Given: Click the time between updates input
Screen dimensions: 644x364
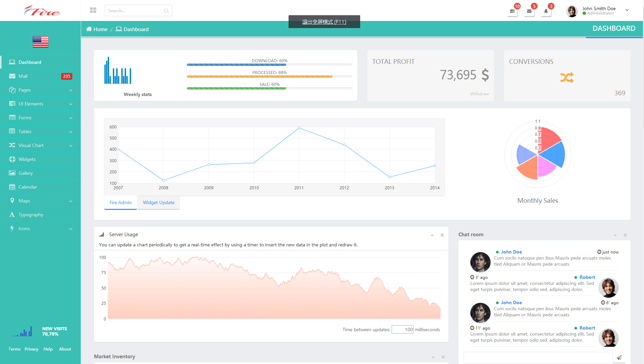Looking at the screenshot, I should (402, 330).
